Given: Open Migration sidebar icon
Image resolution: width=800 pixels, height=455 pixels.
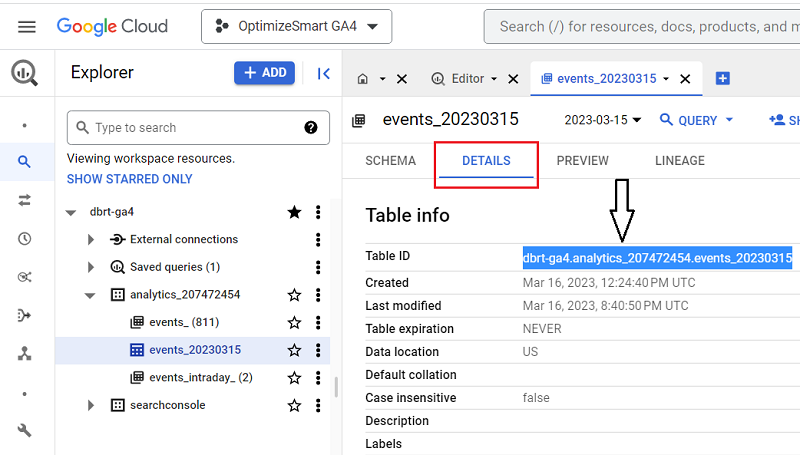Looking at the screenshot, I should 24,353.
